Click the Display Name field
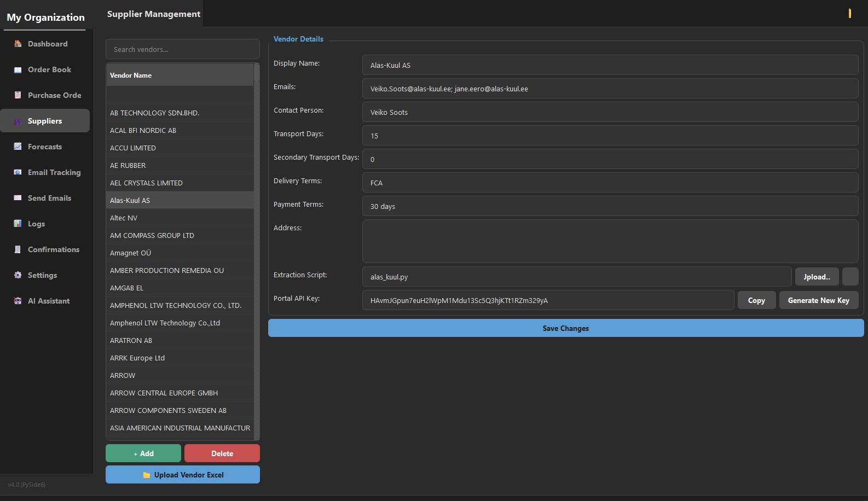Viewport: 868px width, 501px height. click(610, 65)
